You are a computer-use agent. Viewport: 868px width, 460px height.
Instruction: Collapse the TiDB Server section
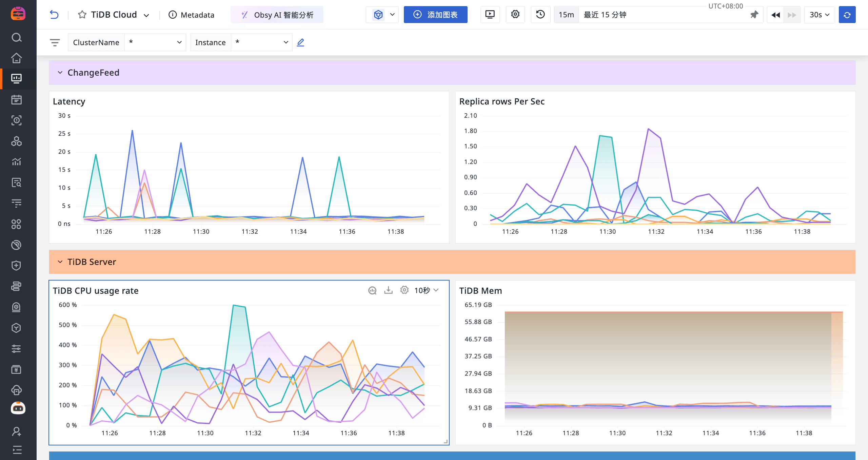pyautogui.click(x=60, y=262)
